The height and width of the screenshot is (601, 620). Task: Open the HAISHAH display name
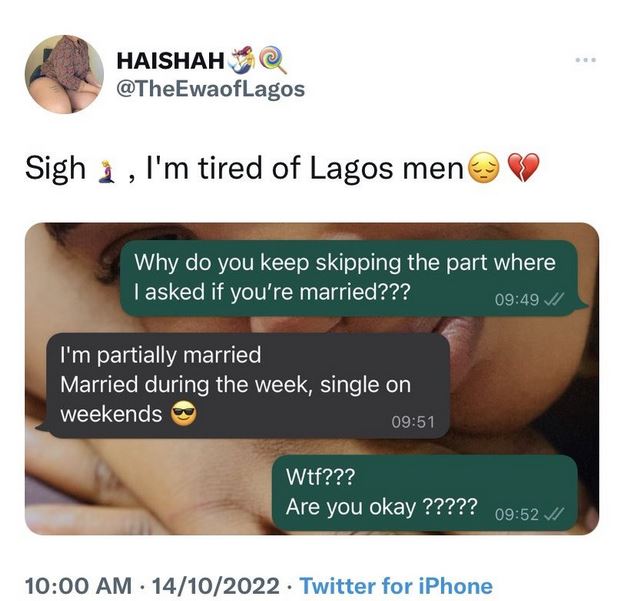click(x=170, y=60)
